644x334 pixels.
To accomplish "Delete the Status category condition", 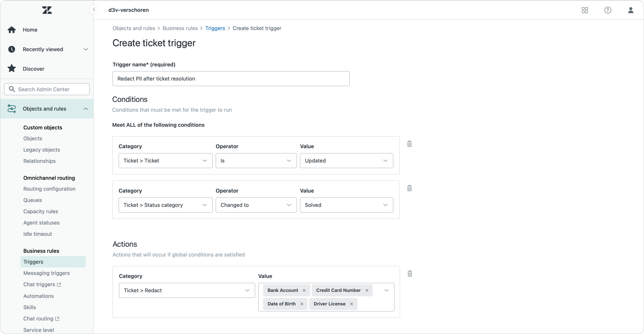I will 410,188.
